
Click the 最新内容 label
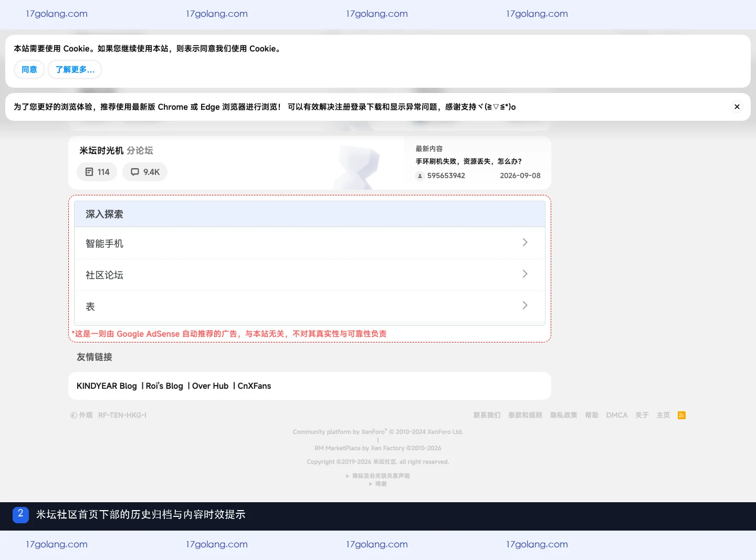[429, 149]
